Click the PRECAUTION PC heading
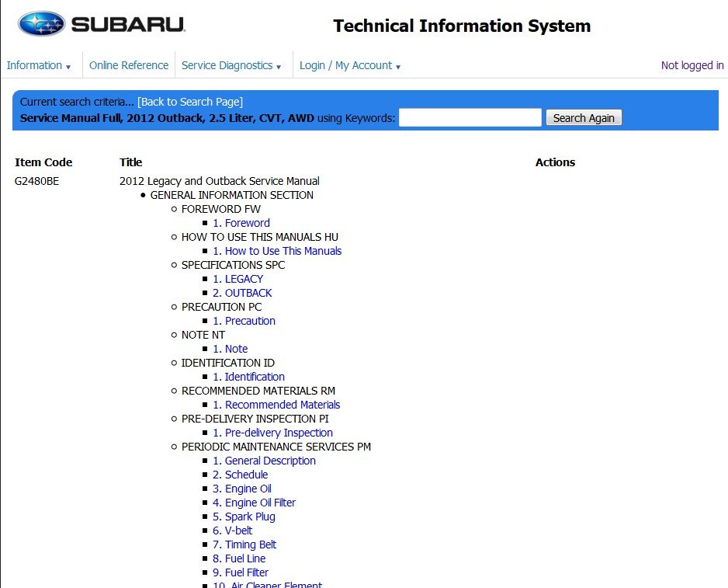The width and height of the screenshot is (728, 588). point(221,307)
